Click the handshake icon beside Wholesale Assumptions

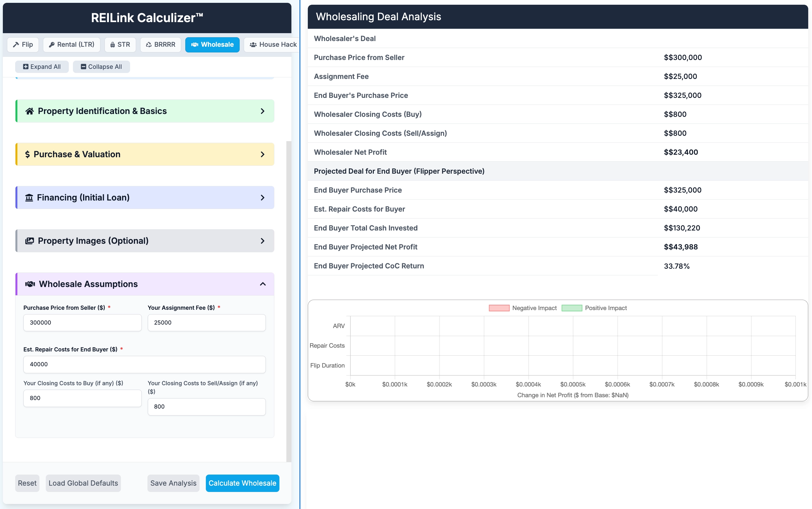30,284
